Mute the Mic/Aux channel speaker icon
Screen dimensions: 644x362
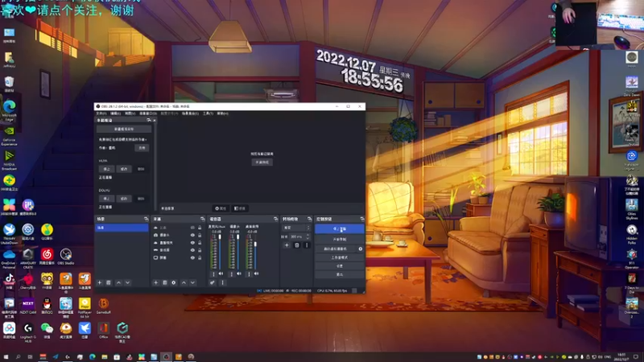[x=221, y=274]
